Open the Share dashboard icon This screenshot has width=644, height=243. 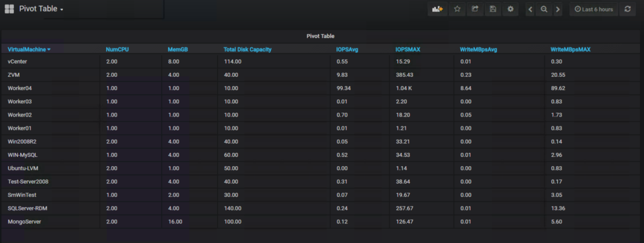coord(475,9)
